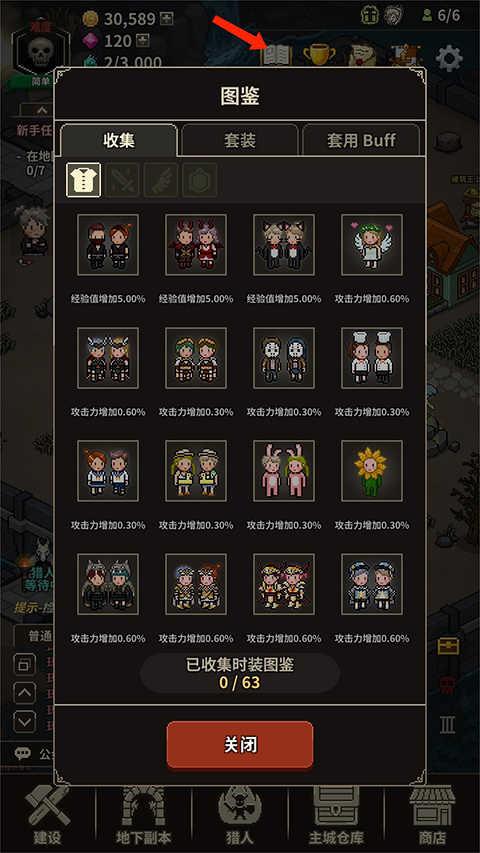The width and height of the screenshot is (480, 853).
Task: Open the codex book icon
Action: (x=277, y=55)
